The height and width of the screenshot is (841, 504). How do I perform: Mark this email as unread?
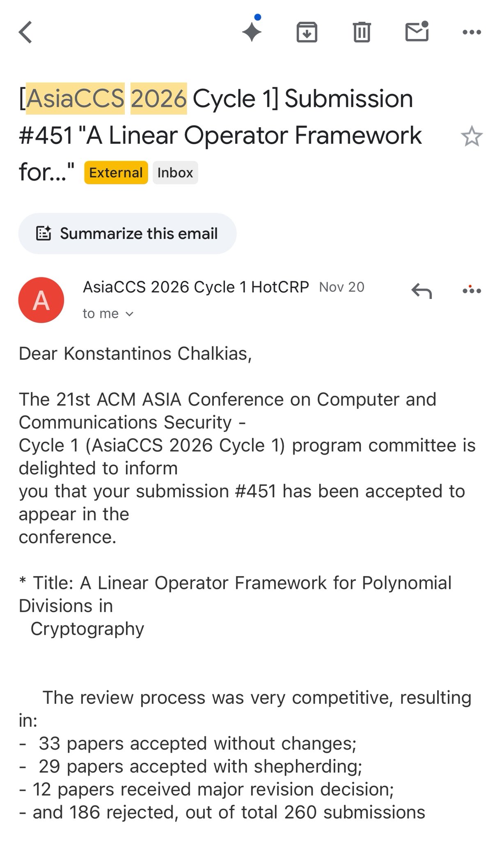coord(417,31)
